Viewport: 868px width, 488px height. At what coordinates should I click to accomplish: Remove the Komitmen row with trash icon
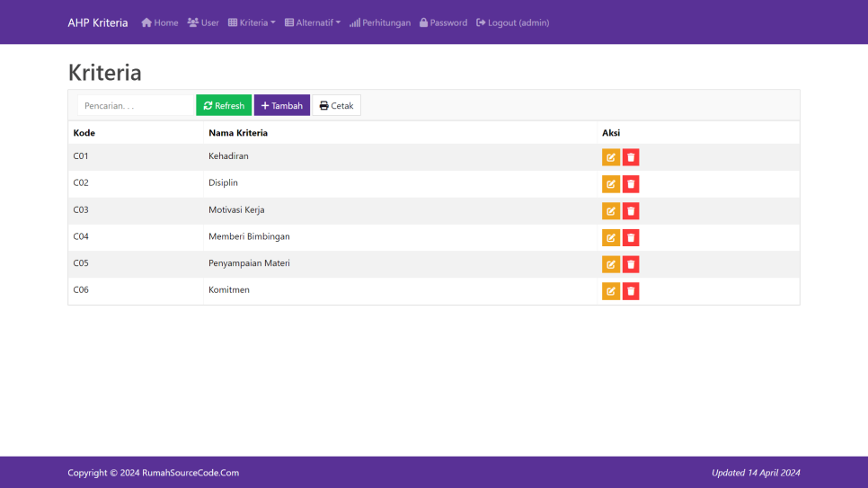click(631, 291)
